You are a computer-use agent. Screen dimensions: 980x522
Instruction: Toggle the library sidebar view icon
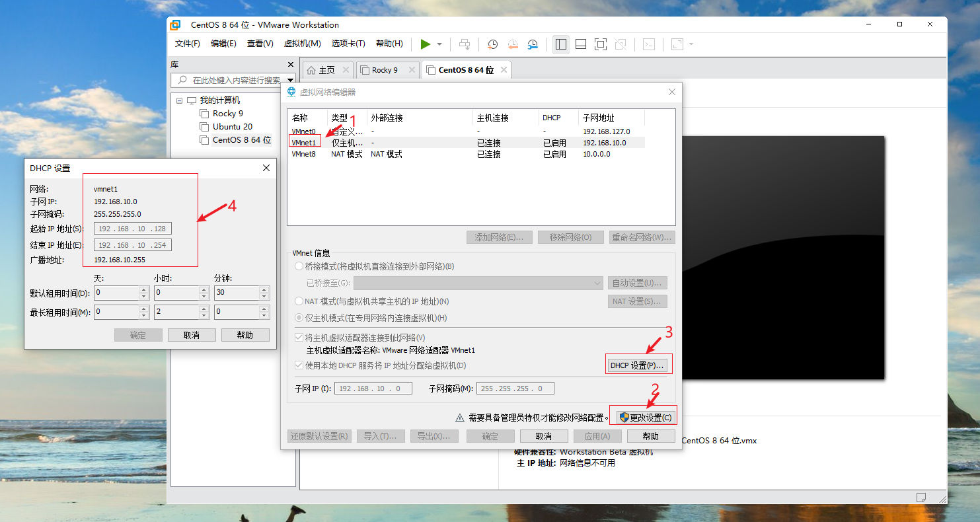pos(561,44)
